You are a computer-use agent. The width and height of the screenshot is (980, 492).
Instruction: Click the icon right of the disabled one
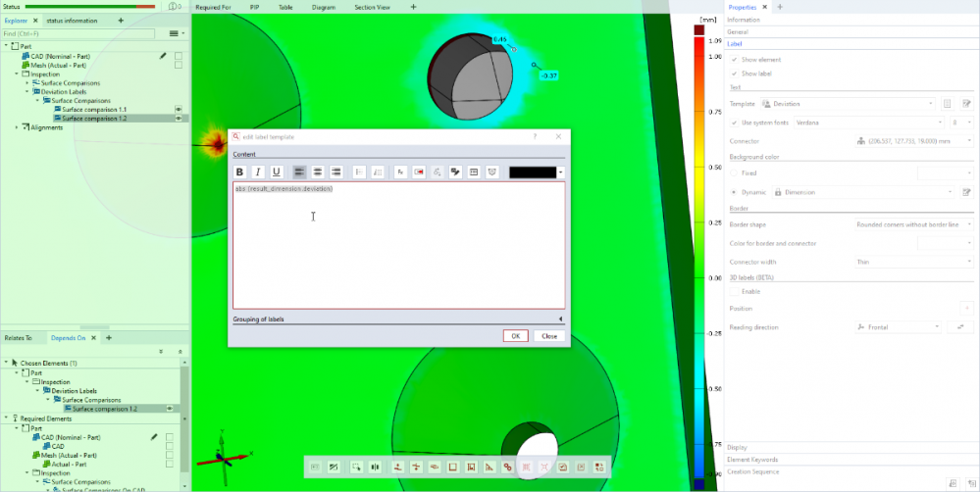tap(455, 172)
